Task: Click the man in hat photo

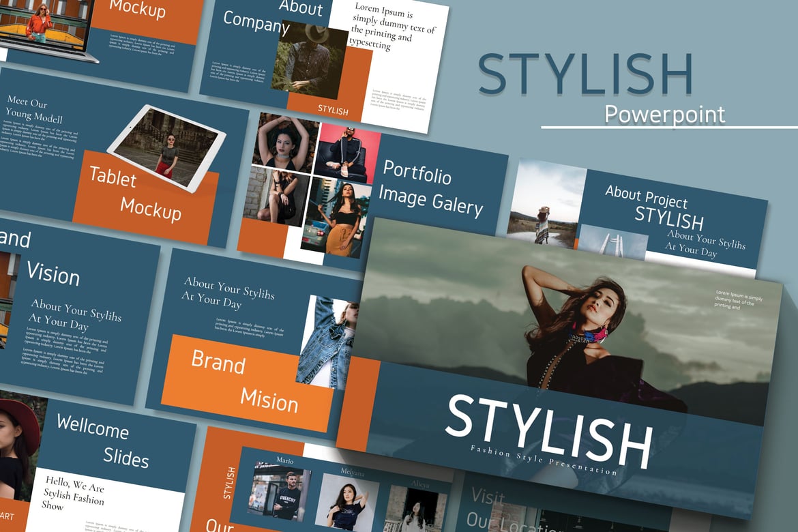Action: point(309,59)
